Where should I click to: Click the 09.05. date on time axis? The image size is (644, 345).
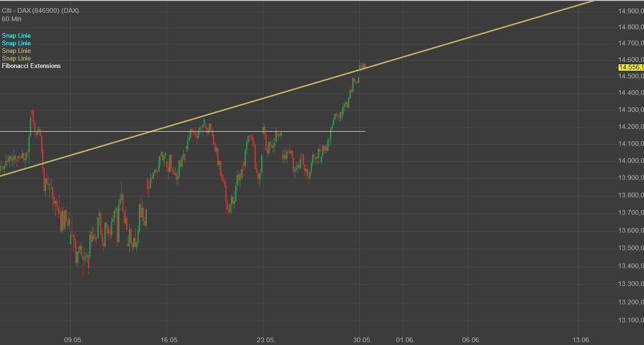pos(73,340)
